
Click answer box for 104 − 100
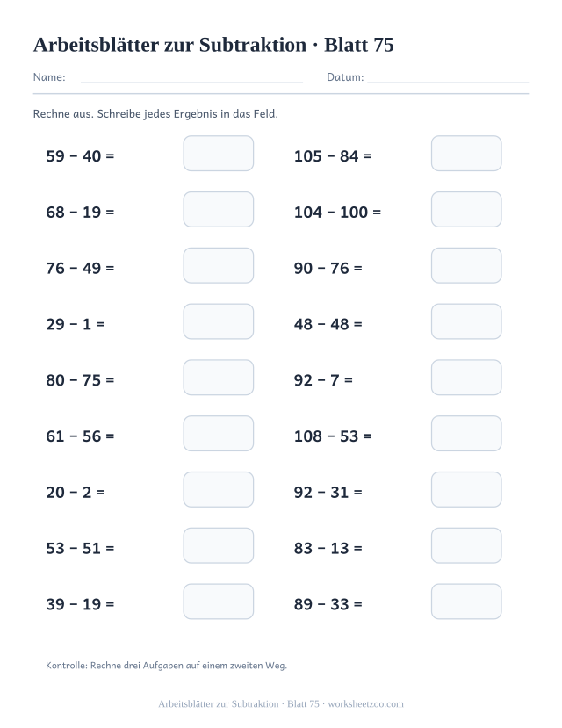pyautogui.click(x=466, y=209)
